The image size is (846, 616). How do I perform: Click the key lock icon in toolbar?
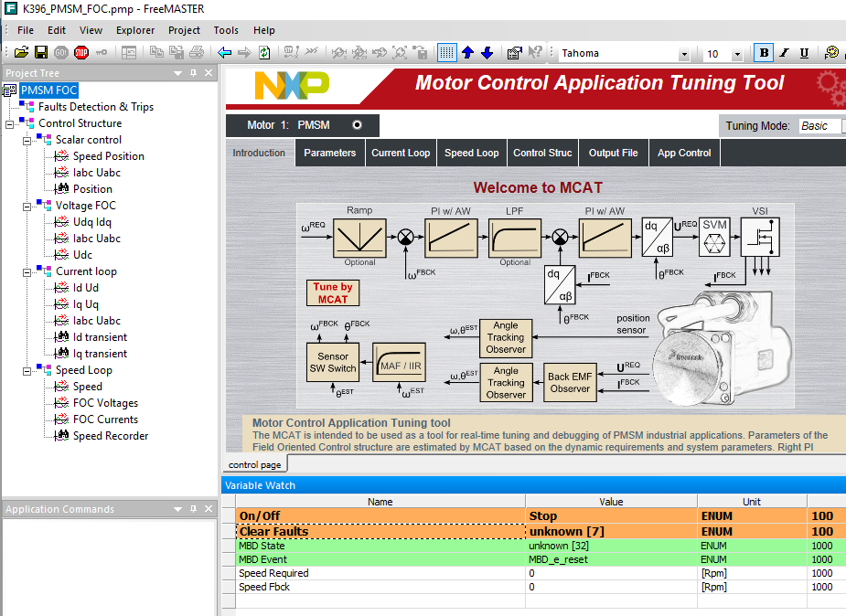pyautogui.click(x=102, y=52)
